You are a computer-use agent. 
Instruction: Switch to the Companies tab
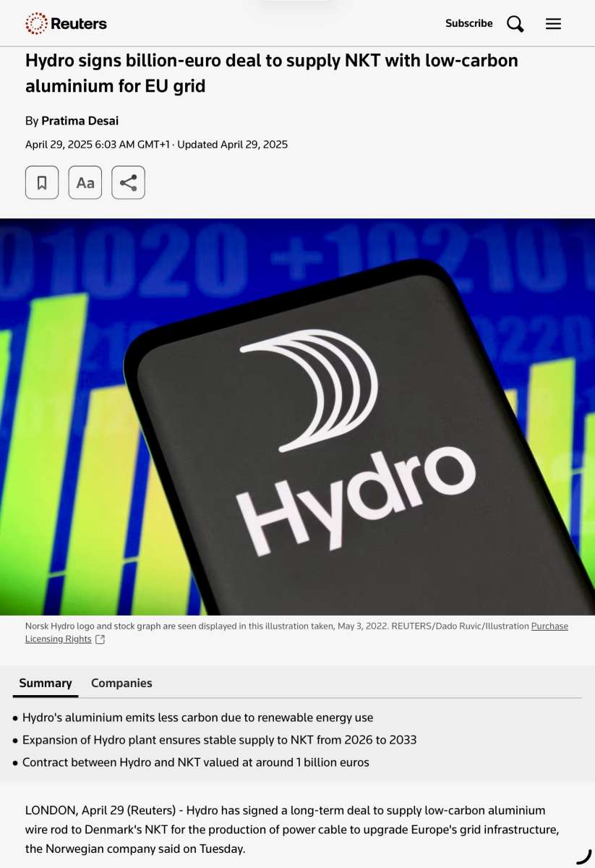coord(121,683)
